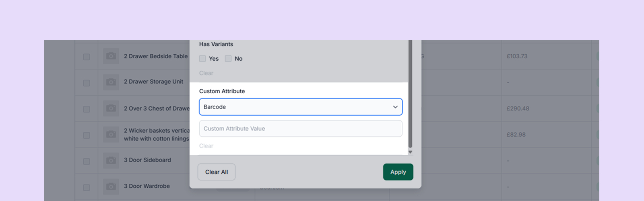Open the photo icon for 2 Over 3 Chest

pos(111,109)
